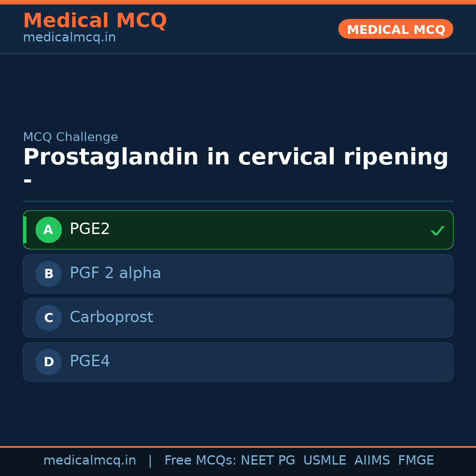476x476 pixels.
Task: Select answer option PGF 2 alpha
Action: (238, 274)
